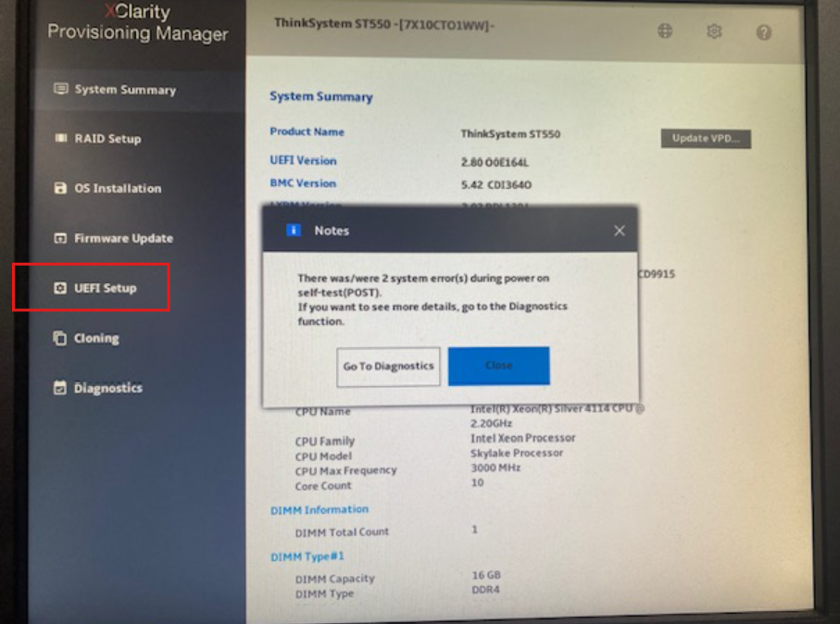Click the CPU Max Frequency label
840x624 pixels.
[345, 471]
